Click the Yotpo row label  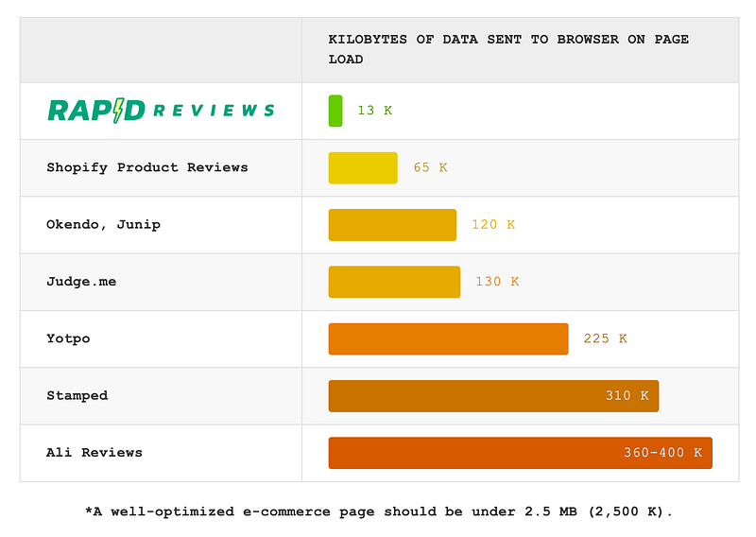click(68, 338)
